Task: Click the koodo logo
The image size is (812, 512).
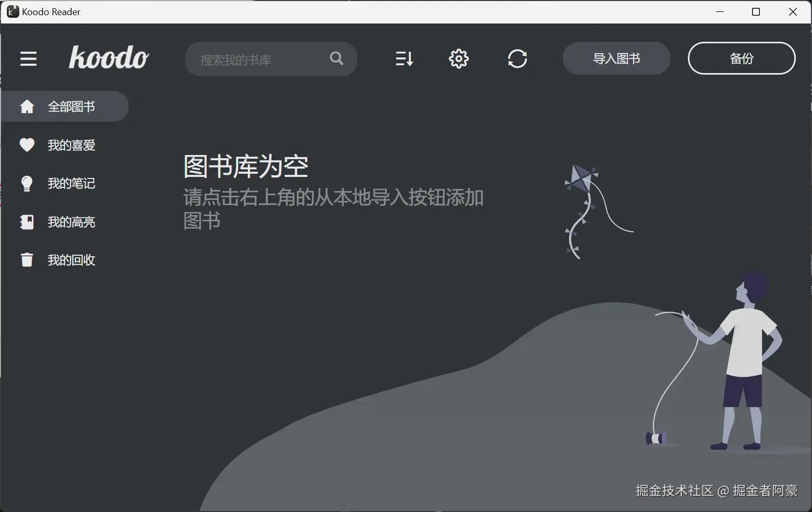Action: [109, 57]
